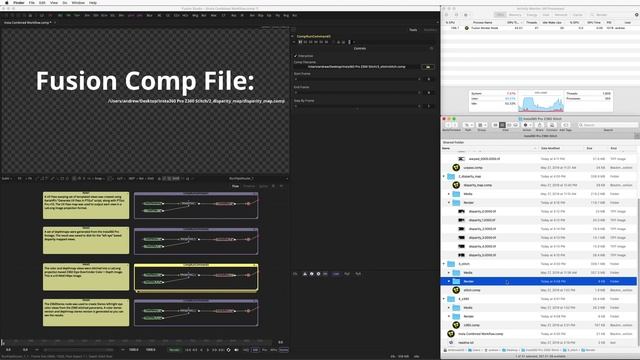Select the highlighted yellow node group
Screen dimensions: 640x360
[x=196, y=278]
